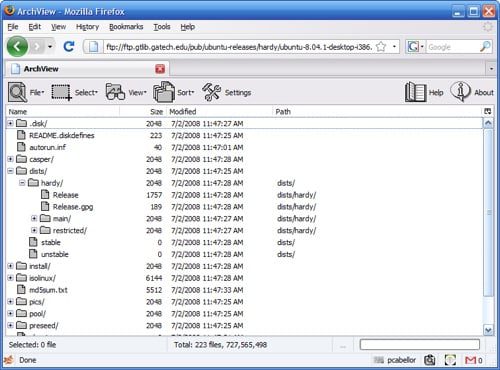Click the FTP address field
500x370 pixels.
(239, 47)
